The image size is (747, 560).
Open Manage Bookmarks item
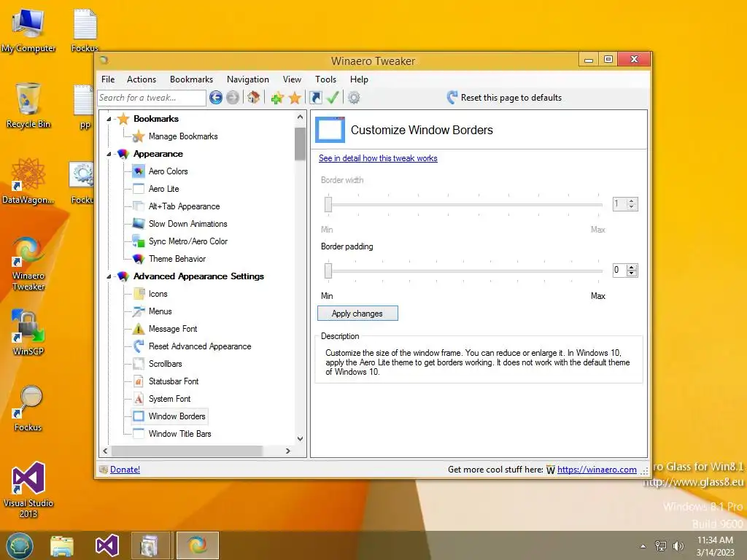tap(183, 136)
